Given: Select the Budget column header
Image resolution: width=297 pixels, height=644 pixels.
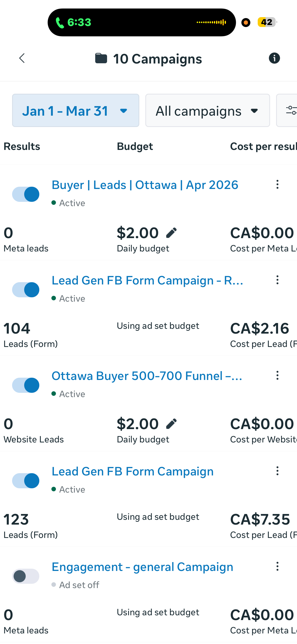Looking at the screenshot, I should (135, 146).
